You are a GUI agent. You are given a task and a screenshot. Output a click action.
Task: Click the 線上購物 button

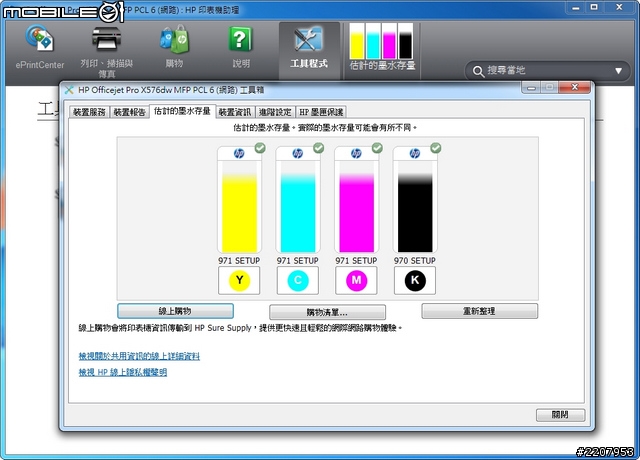tap(175, 311)
